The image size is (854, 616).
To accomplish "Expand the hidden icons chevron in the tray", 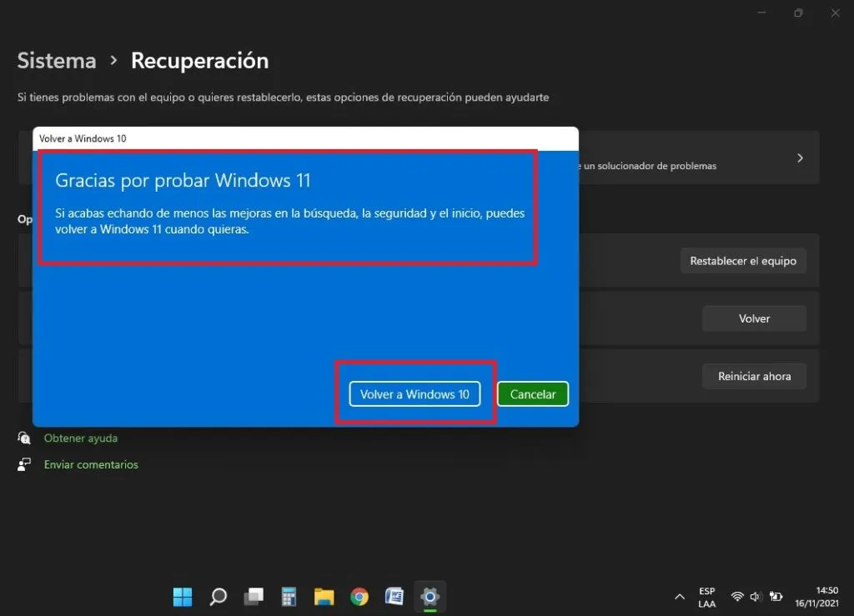I will click(x=679, y=597).
